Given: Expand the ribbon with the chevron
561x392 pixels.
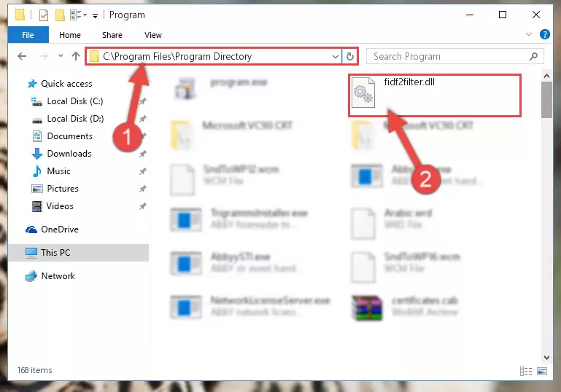Looking at the screenshot, I should point(528,34).
